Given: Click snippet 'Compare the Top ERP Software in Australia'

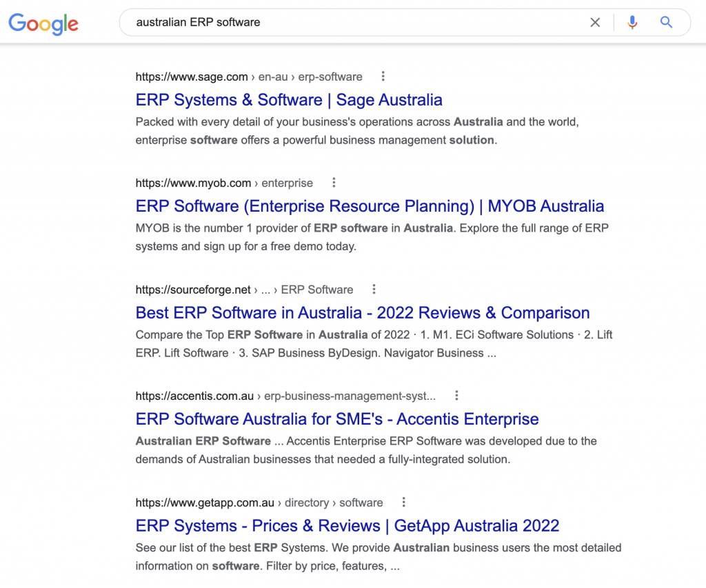Looking at the screenshot, I should [374, 343].
